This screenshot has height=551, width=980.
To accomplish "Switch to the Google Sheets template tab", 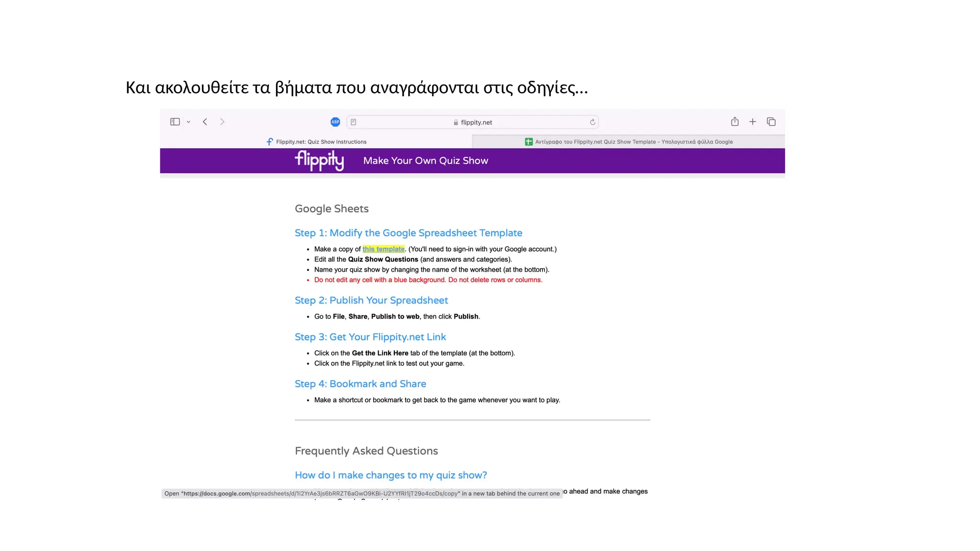I will tap(628, 142).
